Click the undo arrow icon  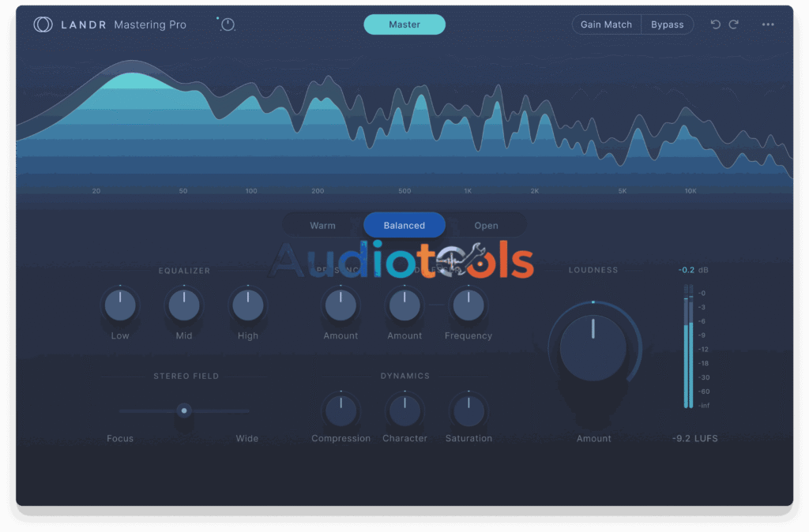716,24
